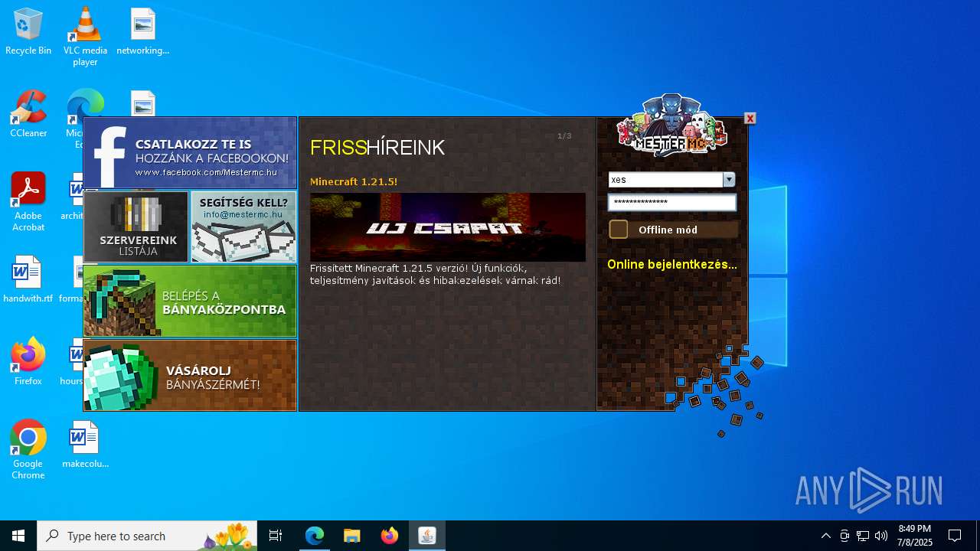Screen dimensions: 980x551
Task: Open VLC media player shortcut
Action: tap(85, 37)
